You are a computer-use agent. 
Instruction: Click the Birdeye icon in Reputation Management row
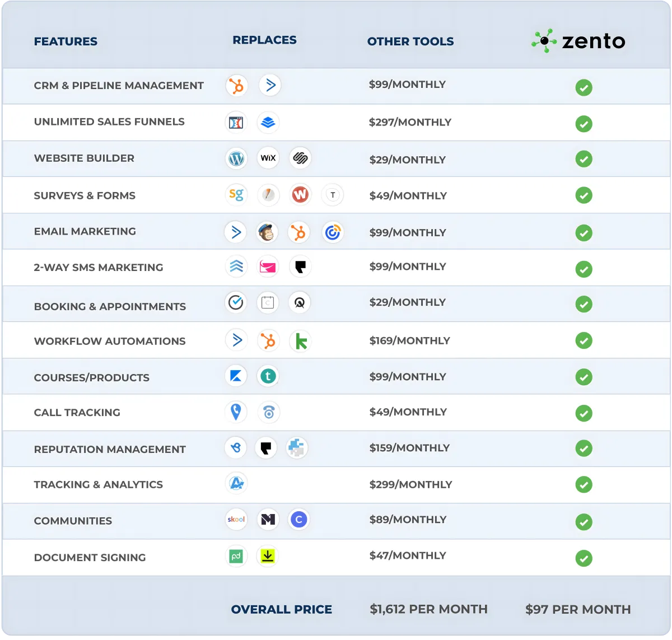coord(236,447)
